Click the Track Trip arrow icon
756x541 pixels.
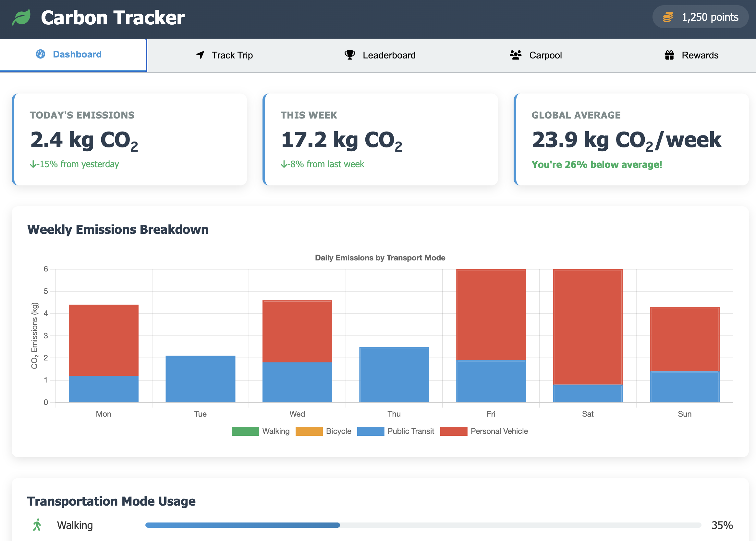pyautogui.click(x=200, y=55)
